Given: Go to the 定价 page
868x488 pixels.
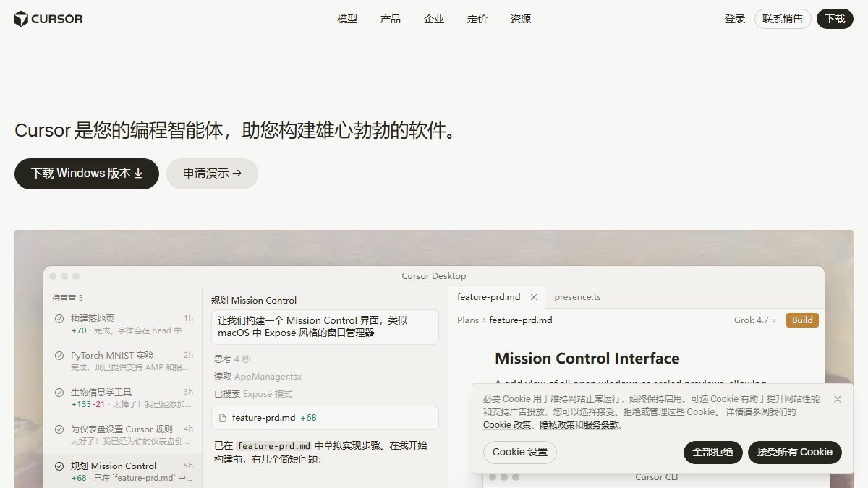Looking at the screenshot, I should coord(477,19).
